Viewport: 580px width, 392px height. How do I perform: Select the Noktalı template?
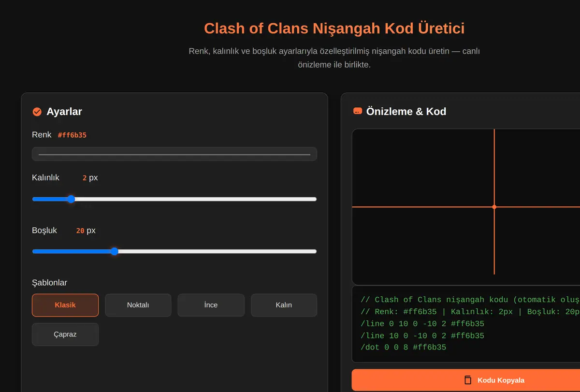point(138,305)
